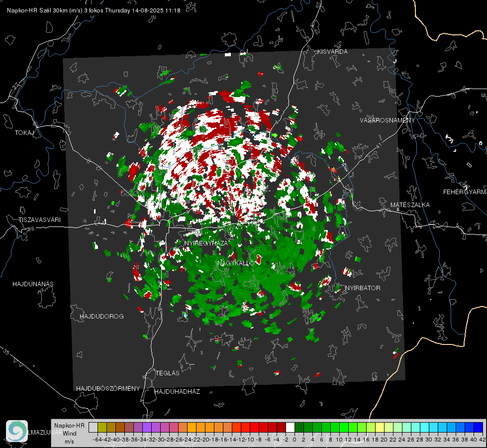Click the radar title text with timestamp 11:18
The width and height of the screenshot is (487, 448).
(94, 10)
